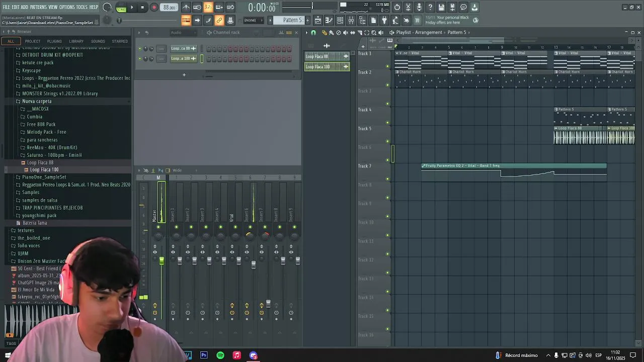The image size is (644, 362).
Task: Expand the Cumbia folder
Action: [x=34, y=117]
